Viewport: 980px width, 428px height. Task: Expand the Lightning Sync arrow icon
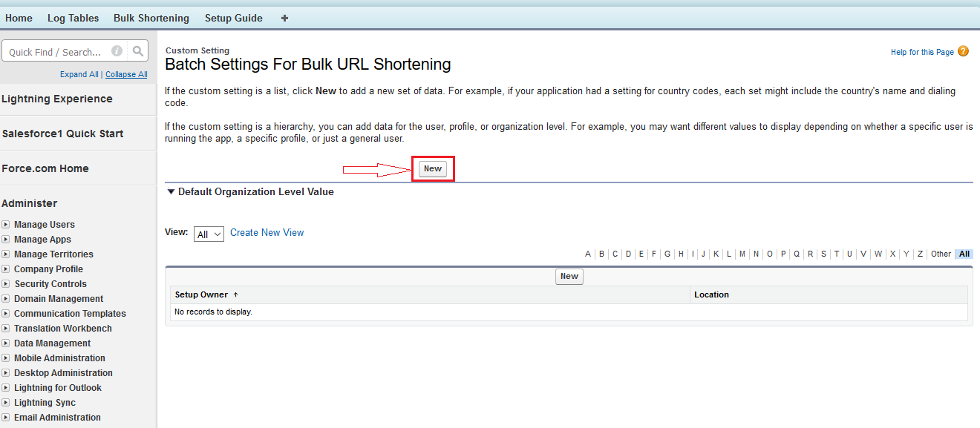[x=6, y=403]
